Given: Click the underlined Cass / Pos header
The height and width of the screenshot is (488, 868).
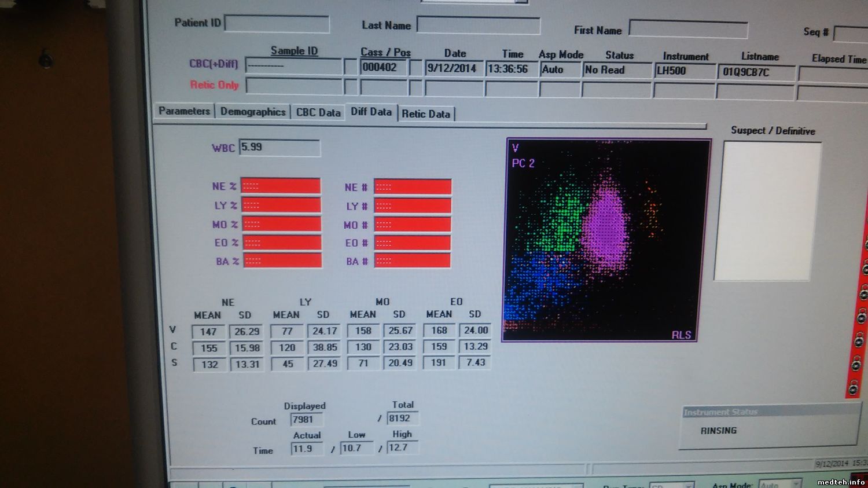Looking at the screenshot, I should pos(385,52).
